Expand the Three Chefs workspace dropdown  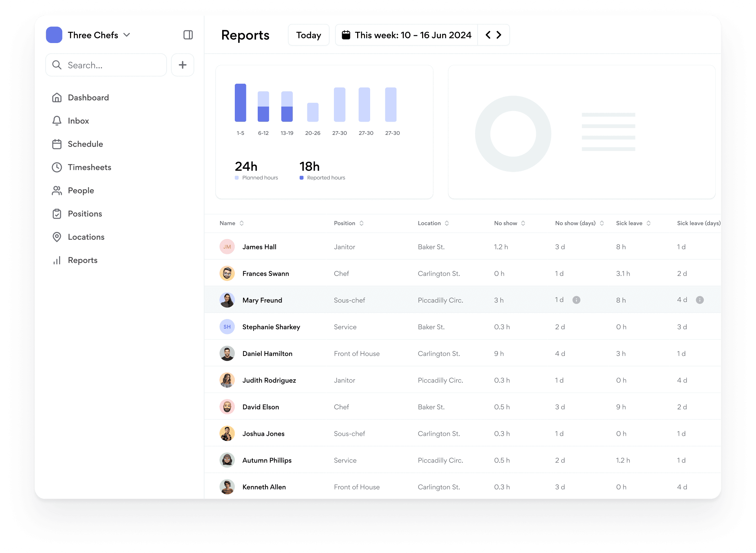(x=127, y=35)
